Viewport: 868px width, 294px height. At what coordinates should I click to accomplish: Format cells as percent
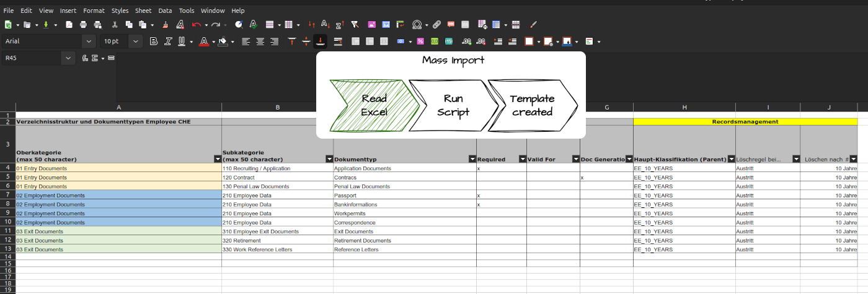420,41
